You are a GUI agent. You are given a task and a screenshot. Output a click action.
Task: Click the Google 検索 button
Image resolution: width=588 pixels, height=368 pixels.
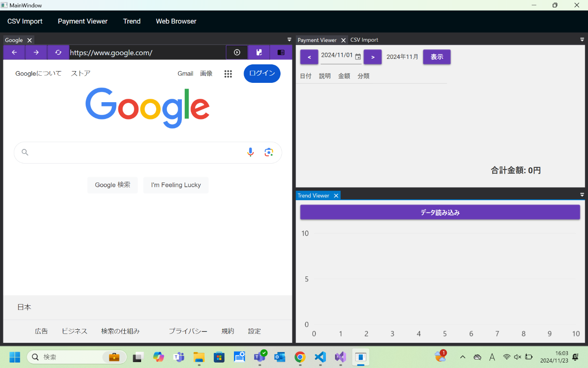coord(113,185)
